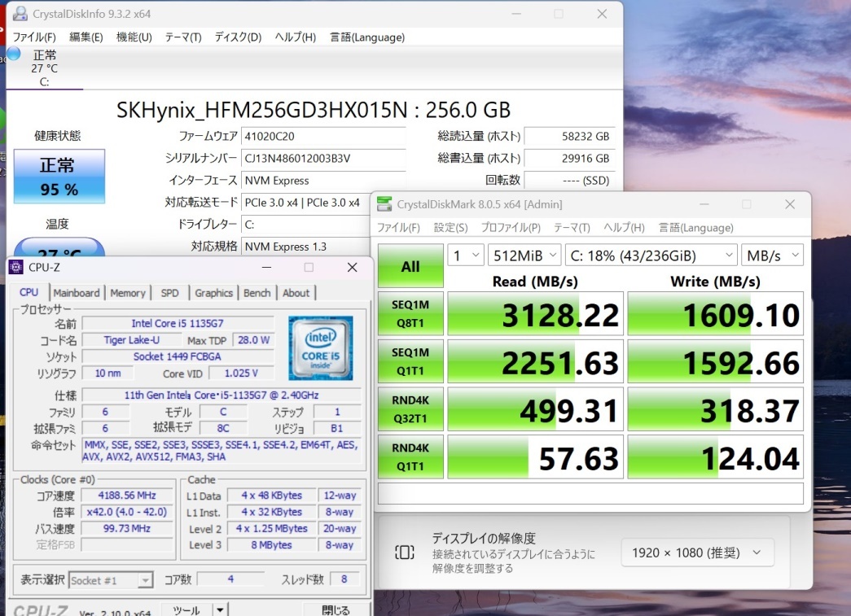
Task: Open ヘルプ(H) menu in CrystalDiskInfo
Action: pyautogui.click(x=296, y=37)
